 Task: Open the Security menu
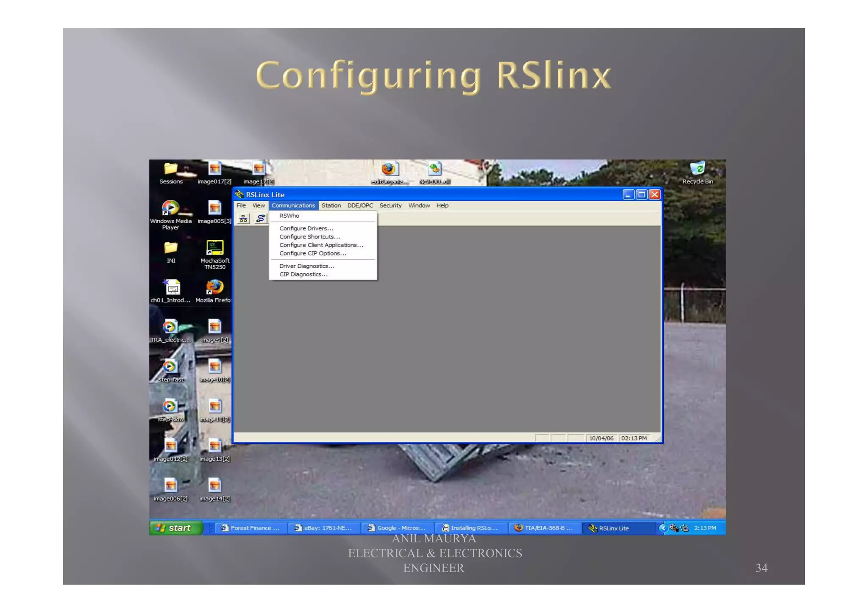(x=390, y=205)
